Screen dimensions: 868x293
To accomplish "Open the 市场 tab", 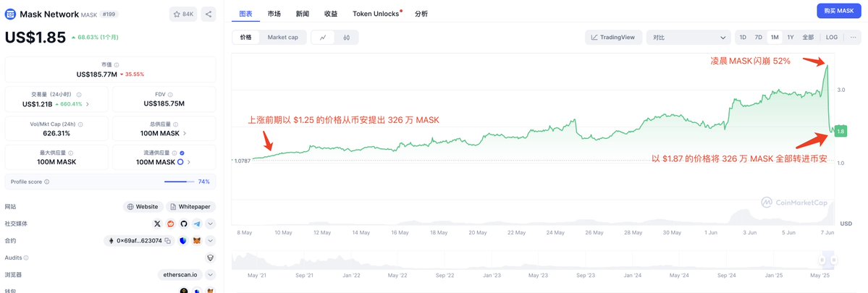I will click(x=274, y=13).
